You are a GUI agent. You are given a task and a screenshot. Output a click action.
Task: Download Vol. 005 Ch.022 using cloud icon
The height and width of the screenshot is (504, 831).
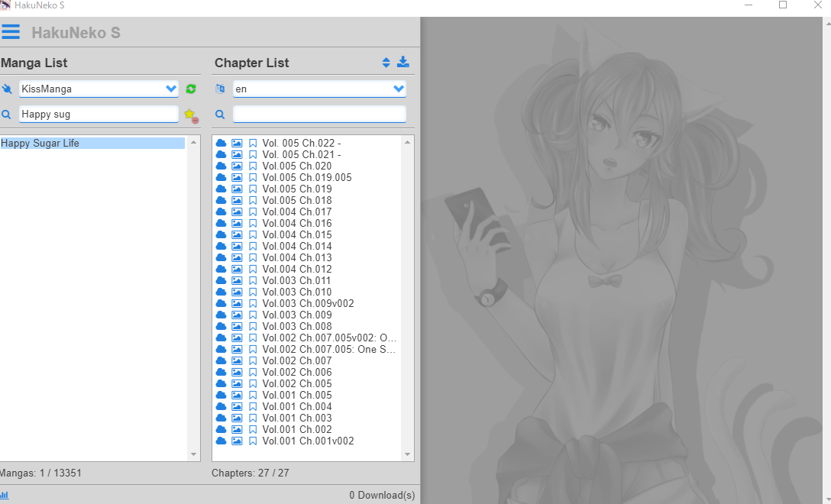(x=221, y=143)
